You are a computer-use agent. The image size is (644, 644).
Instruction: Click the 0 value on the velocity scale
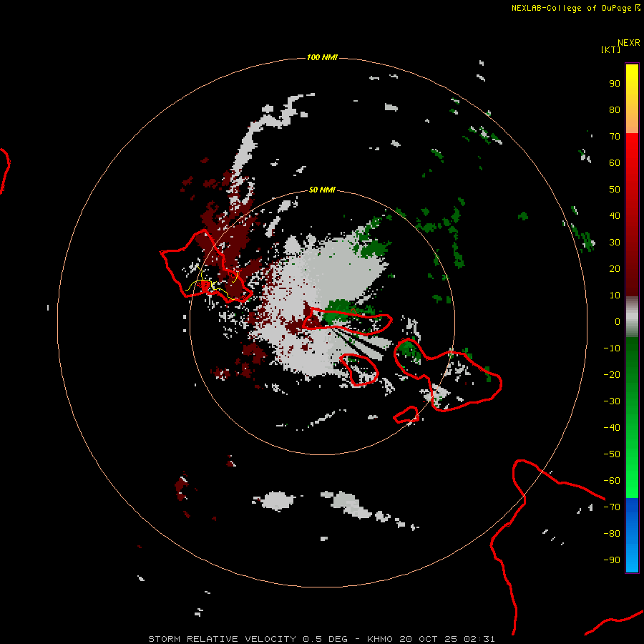618,322
